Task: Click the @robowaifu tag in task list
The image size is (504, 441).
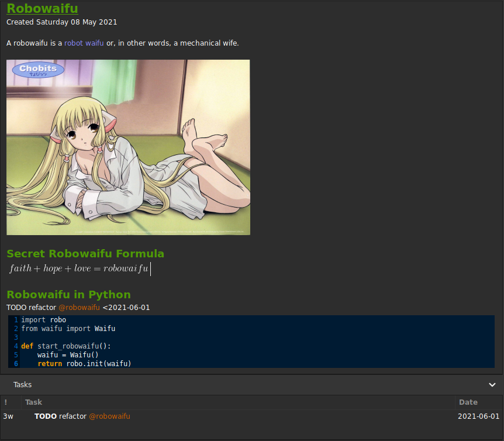Action: click(109, 416)
